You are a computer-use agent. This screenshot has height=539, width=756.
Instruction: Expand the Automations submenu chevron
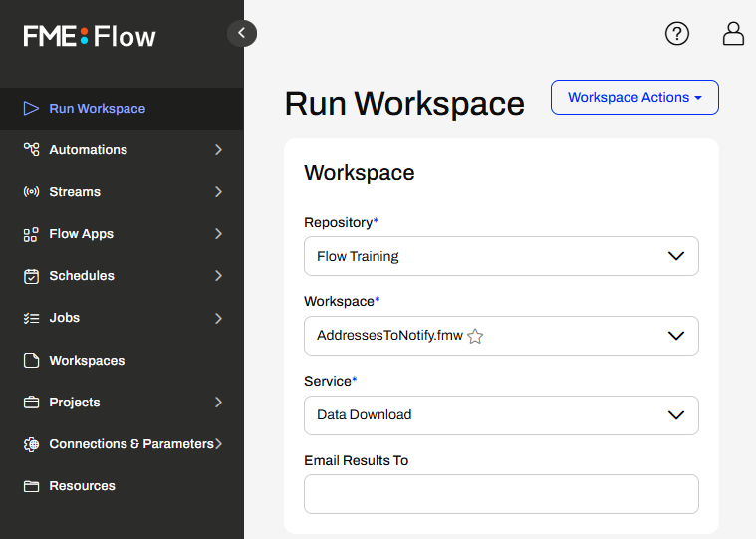(x=218, y=149)
